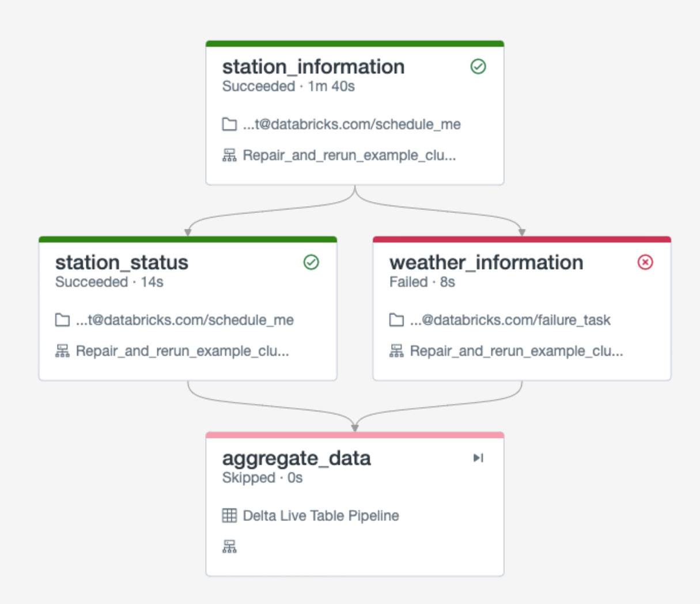Click the folder icon in station_status task
The width and height of the screenshot is (700, 604).
62,320
